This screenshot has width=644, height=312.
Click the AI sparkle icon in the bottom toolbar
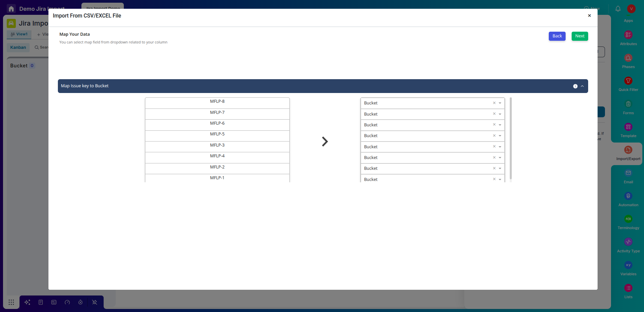(x=28, y=302)
